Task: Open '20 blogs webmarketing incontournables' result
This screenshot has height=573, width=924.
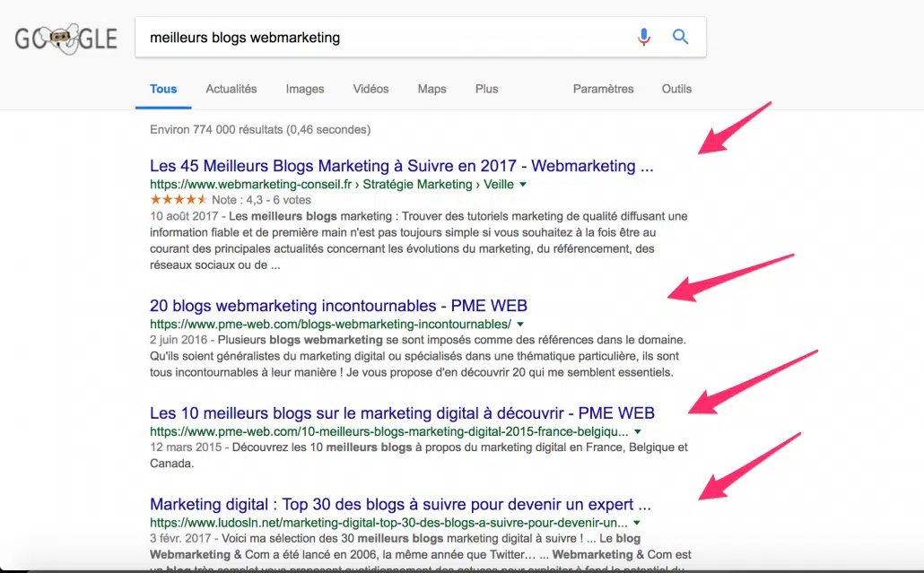Action: [x=338, y=306]
